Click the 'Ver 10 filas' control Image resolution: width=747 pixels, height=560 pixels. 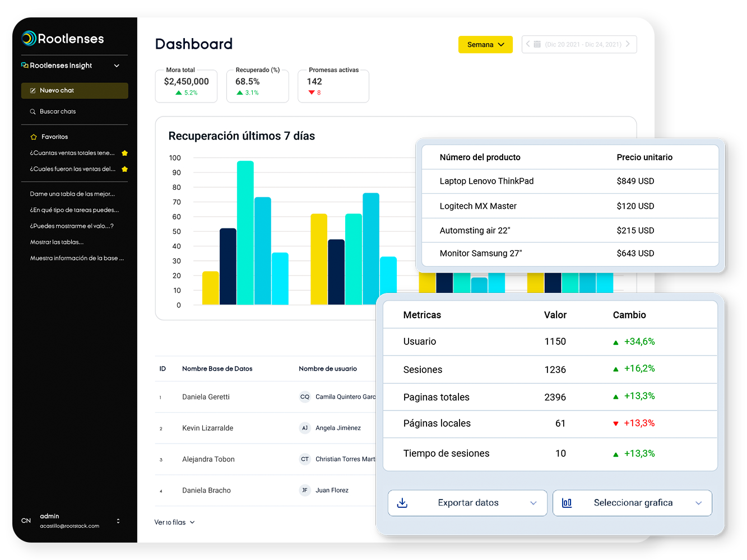(x=174, y=522)
